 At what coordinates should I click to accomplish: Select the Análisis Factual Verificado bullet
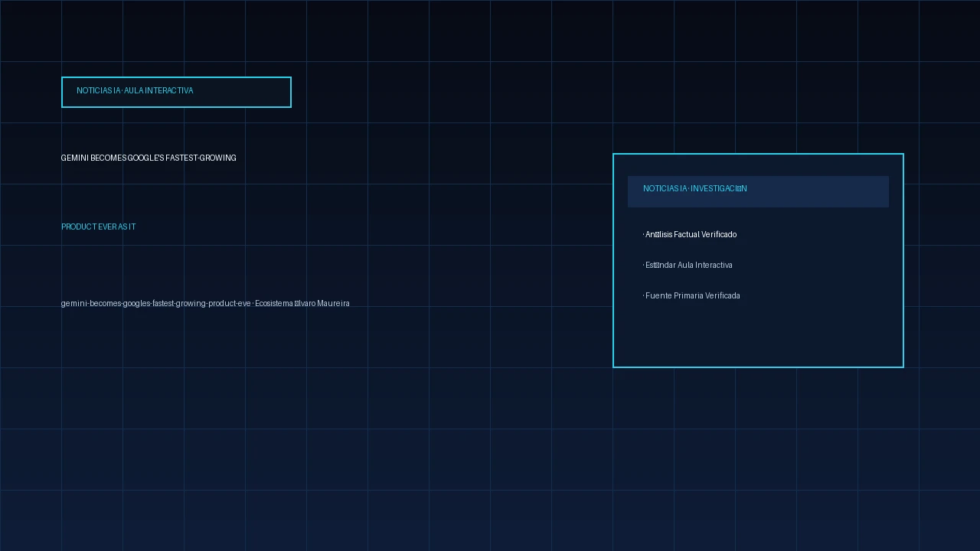point(690,234)
